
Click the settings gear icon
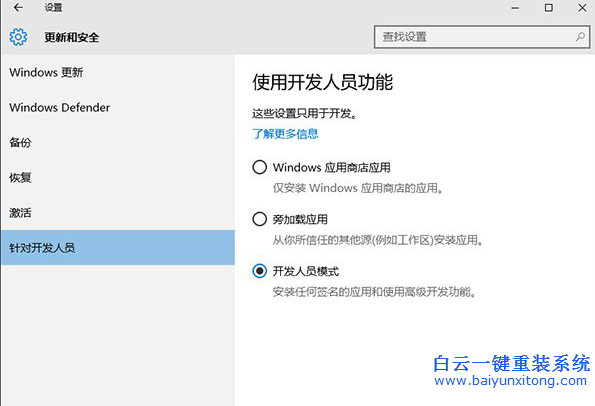(x=18, y=37)
